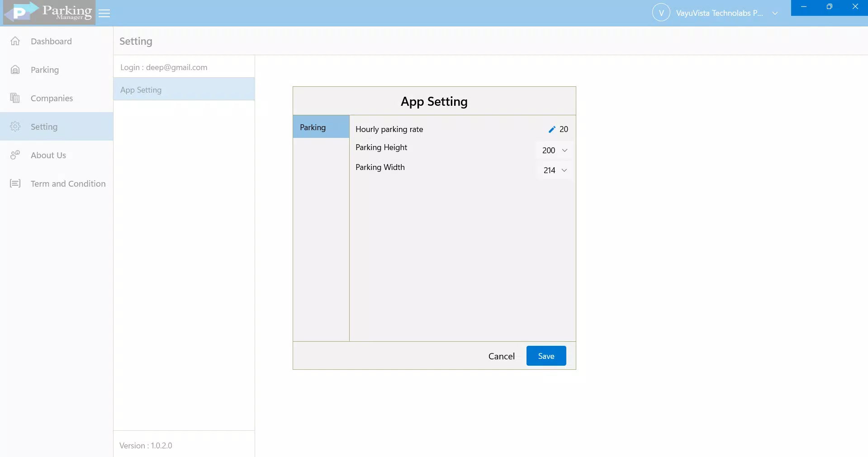Open Term and Condition page
Image resolution: width=868 pixels, height=457 pixels.
click(57, 184)
